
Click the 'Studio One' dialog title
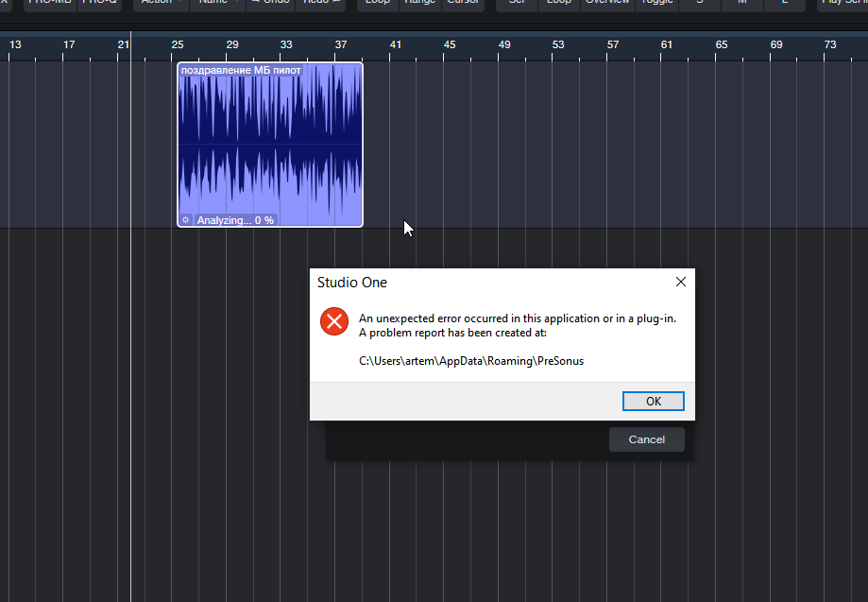(352, 283)
